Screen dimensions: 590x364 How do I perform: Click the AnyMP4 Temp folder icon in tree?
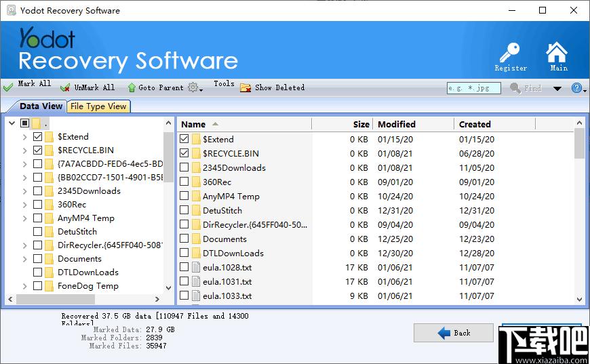pyautogui.click(x=50, y=218)
